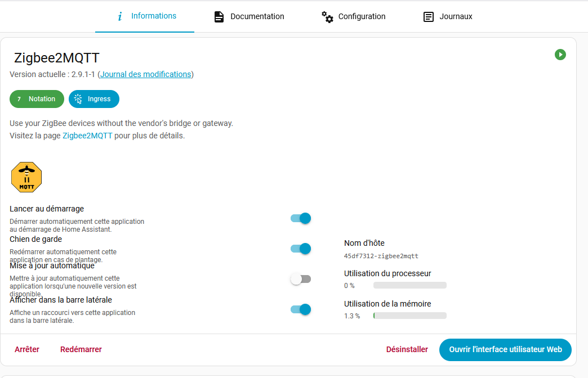This screenshot has height=378, width=588.
Task: Turn off Chien de garde switch
Action: 301,249
